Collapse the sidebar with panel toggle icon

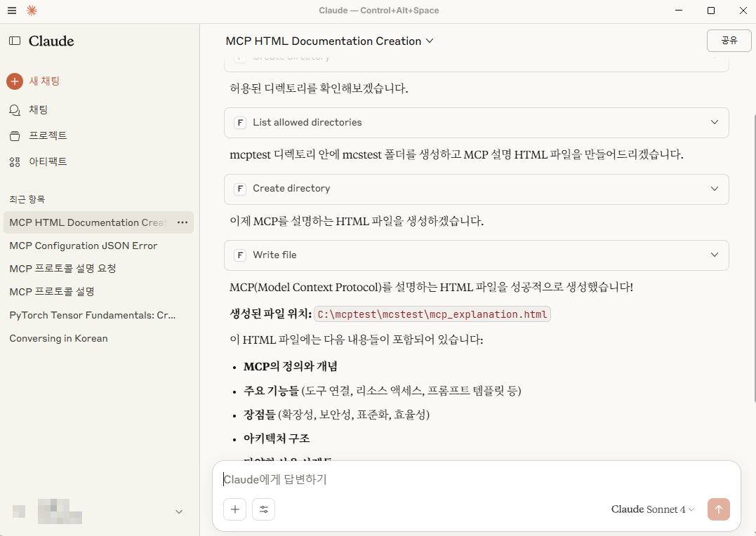[x=15, y=41]
